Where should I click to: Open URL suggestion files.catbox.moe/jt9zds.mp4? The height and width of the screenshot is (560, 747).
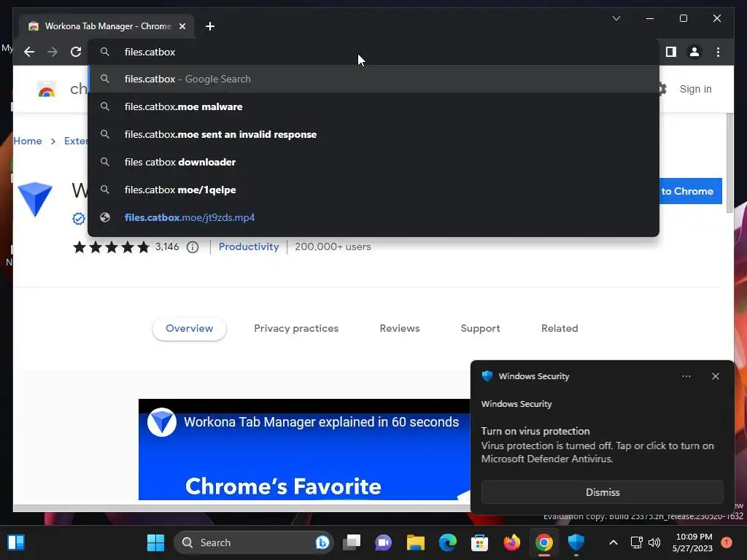(x=373, y=217)
